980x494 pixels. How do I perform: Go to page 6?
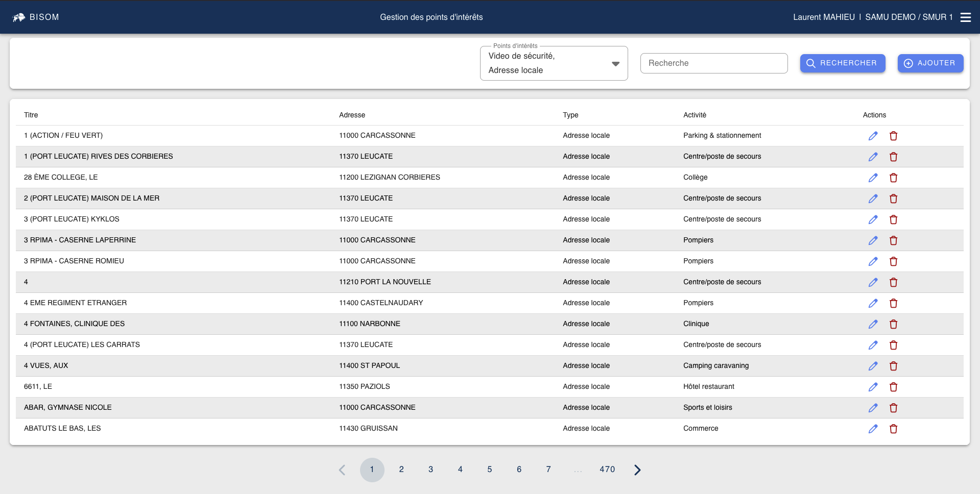click(x=519, y=470)
